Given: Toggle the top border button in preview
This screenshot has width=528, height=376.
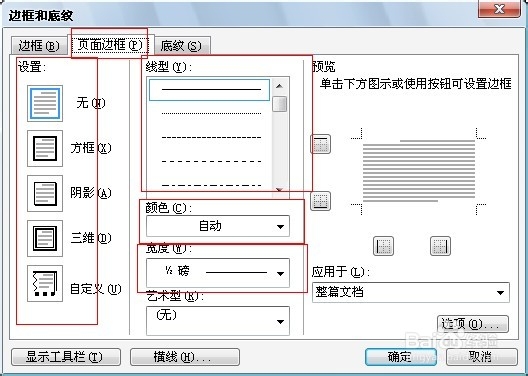Looking at the screenshot, I should click(x=320, y=144).
